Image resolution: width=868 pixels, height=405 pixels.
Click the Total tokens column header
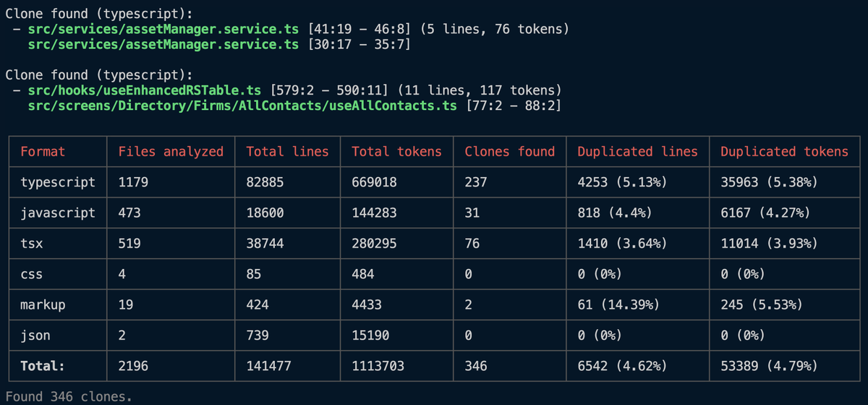click(396, 151)
